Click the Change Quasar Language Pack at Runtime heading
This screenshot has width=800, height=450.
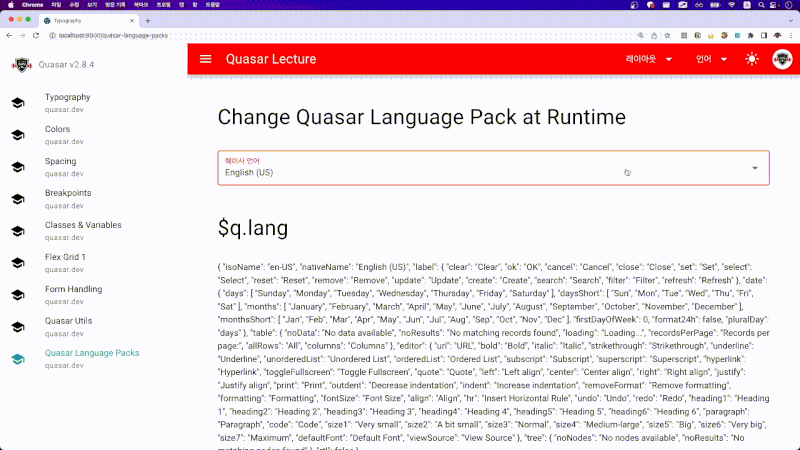421,117
